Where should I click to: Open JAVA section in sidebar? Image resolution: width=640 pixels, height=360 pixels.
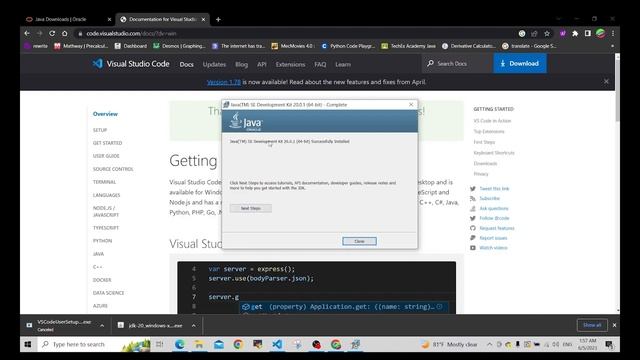[98, 254]
